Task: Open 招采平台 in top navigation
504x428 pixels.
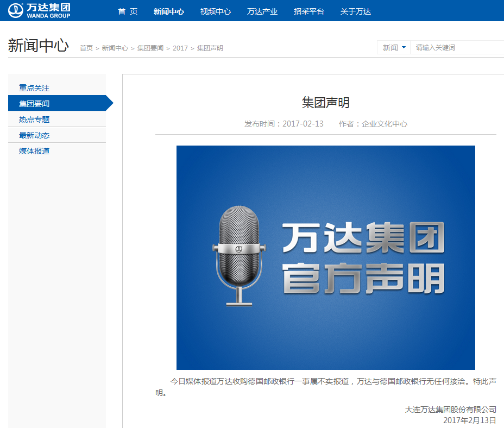Action: pos(309,11)
